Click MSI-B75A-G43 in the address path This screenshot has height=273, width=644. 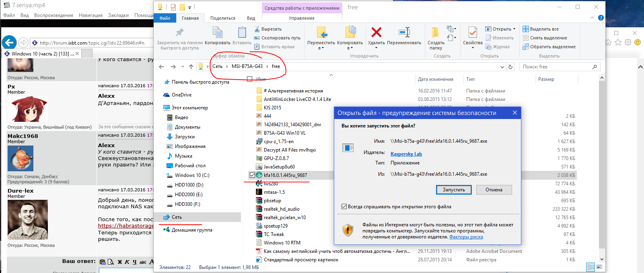[x=247, y=66]
